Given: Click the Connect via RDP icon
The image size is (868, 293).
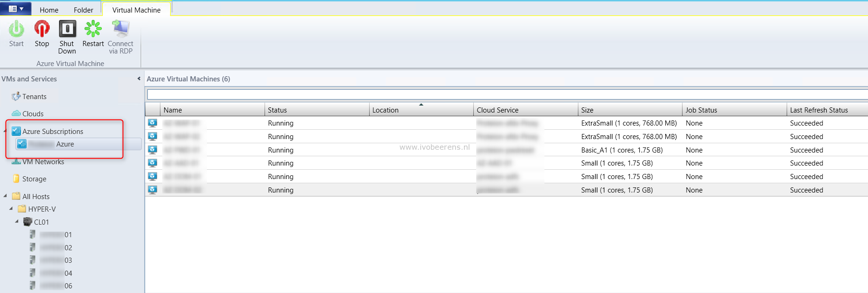Looking at the screenshot, I should [x=120, y=29].
